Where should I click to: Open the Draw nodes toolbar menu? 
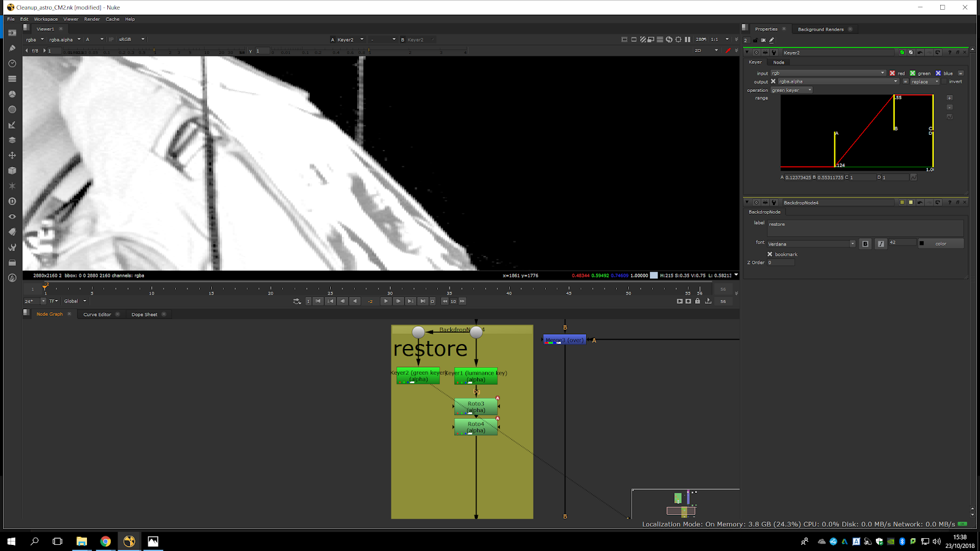[12, 48]
